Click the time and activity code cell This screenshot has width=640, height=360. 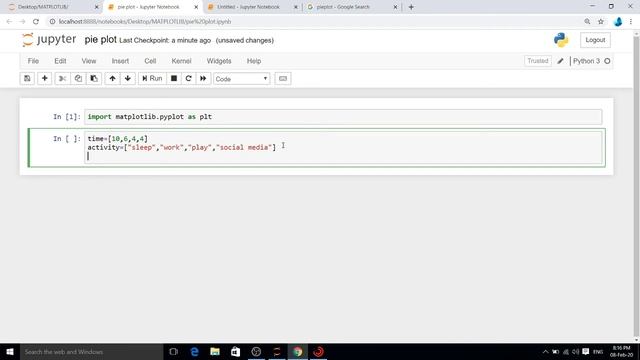pos(343,147)
